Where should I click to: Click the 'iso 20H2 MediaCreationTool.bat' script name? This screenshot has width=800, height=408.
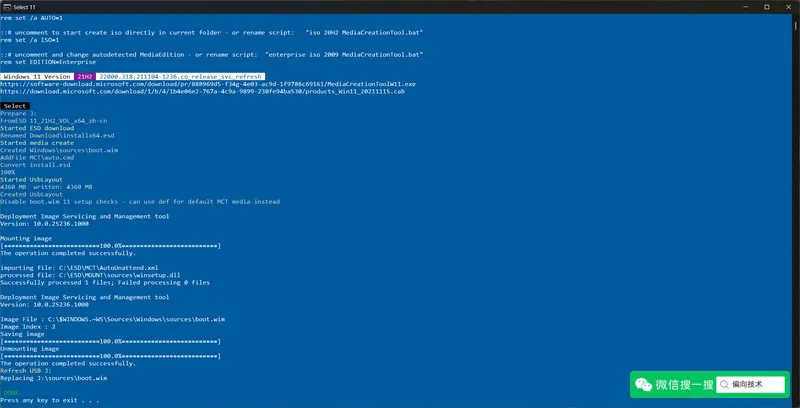click(x=364, y=33)
